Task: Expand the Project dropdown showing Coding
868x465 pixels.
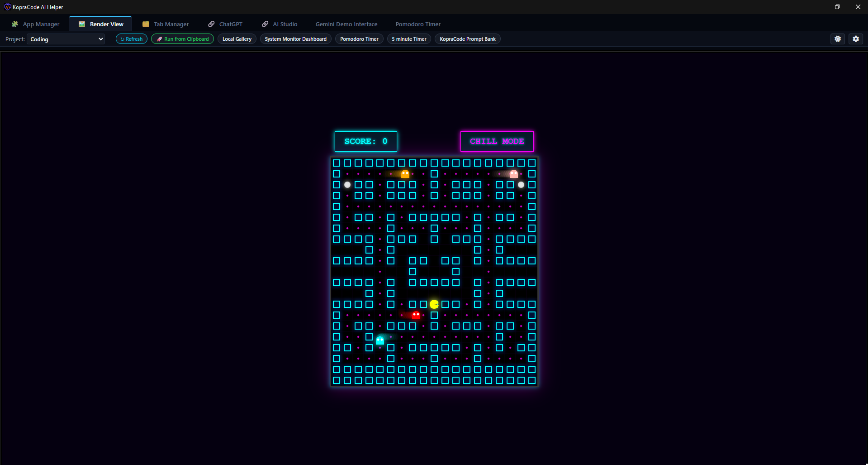Action: [66, 39]
